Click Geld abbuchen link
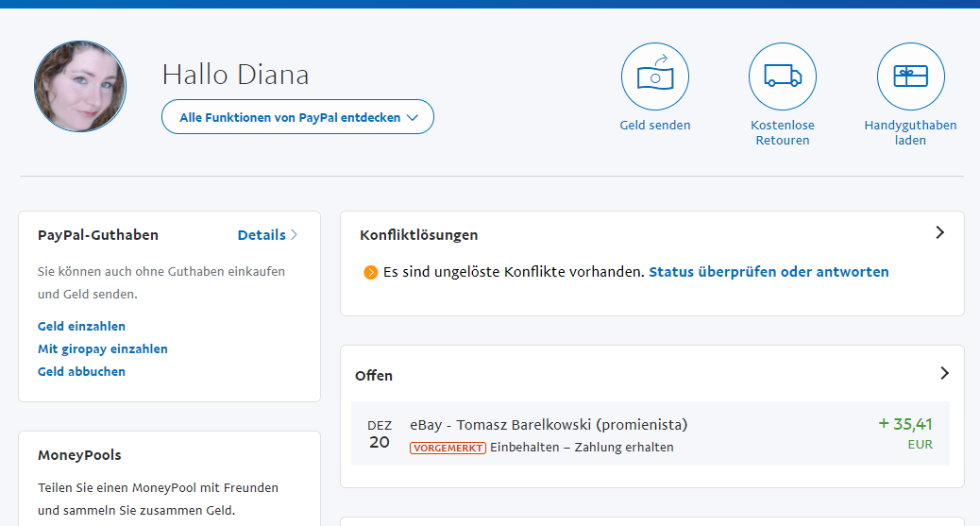980x526 pixels. point(81,371)
